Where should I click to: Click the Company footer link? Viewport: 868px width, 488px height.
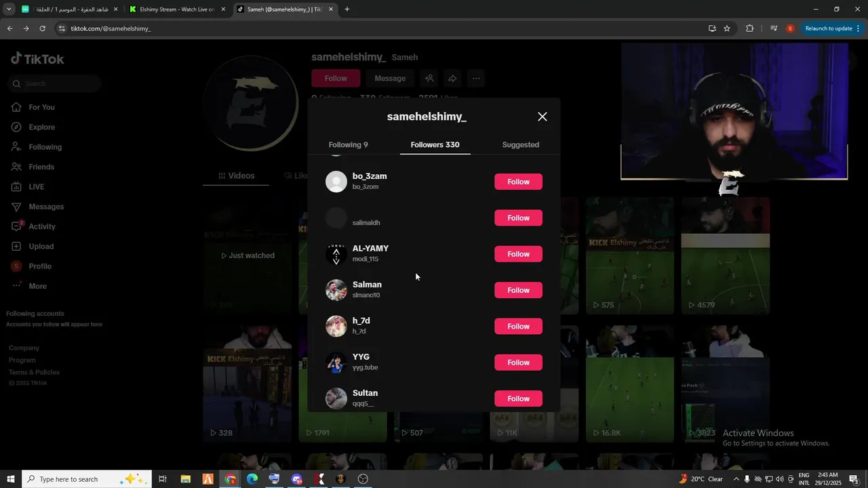point(24,348)
